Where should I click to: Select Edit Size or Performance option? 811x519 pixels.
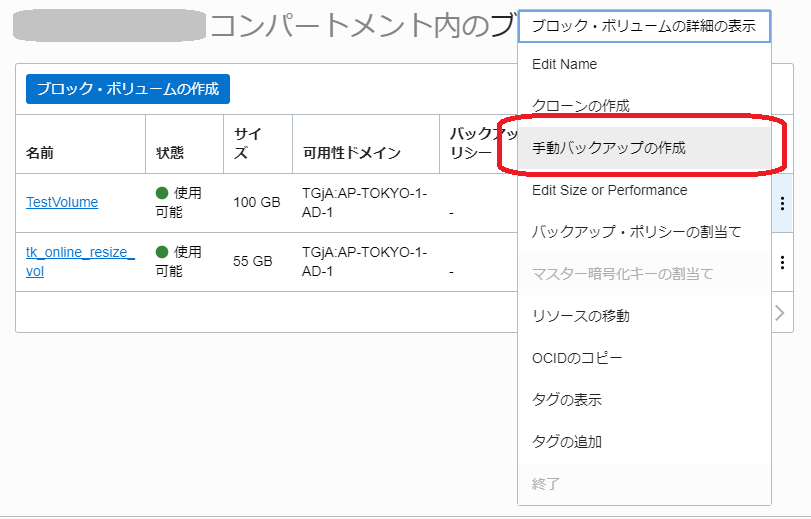[x=610, y=190]
